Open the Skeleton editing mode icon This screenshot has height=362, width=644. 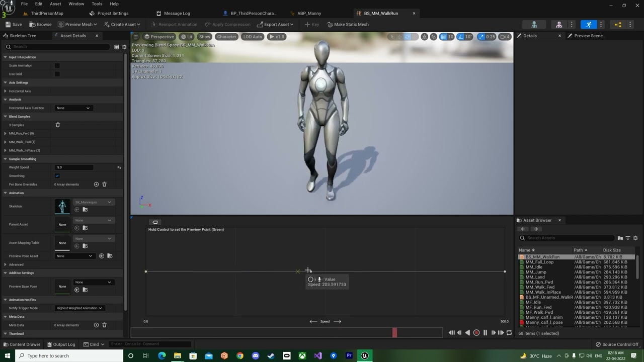[534, 24]
